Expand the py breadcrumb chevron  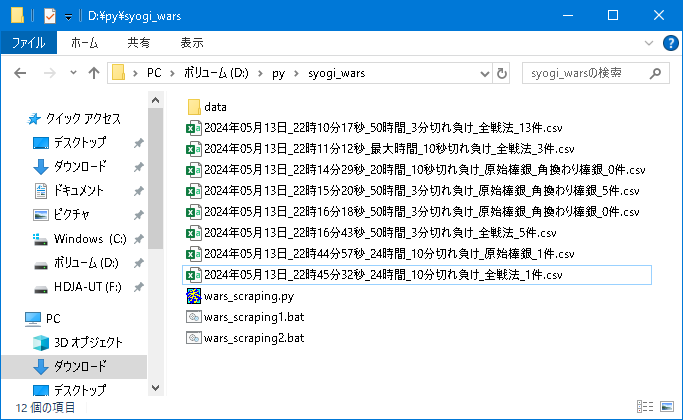point(296,73)
